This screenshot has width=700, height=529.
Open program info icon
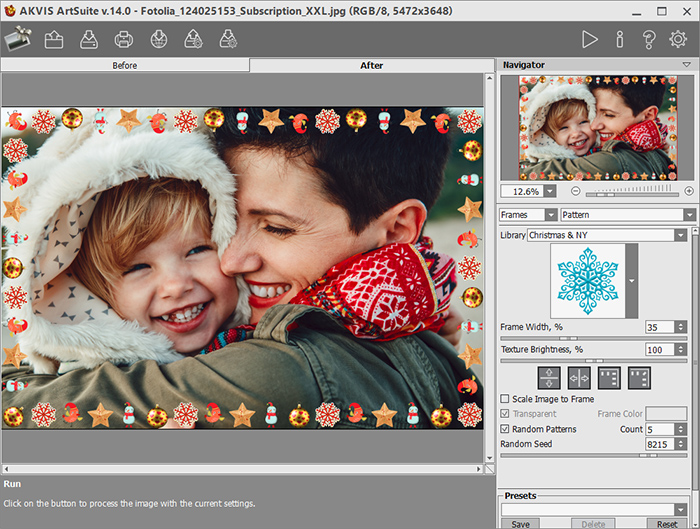click(x=620, y=39)
